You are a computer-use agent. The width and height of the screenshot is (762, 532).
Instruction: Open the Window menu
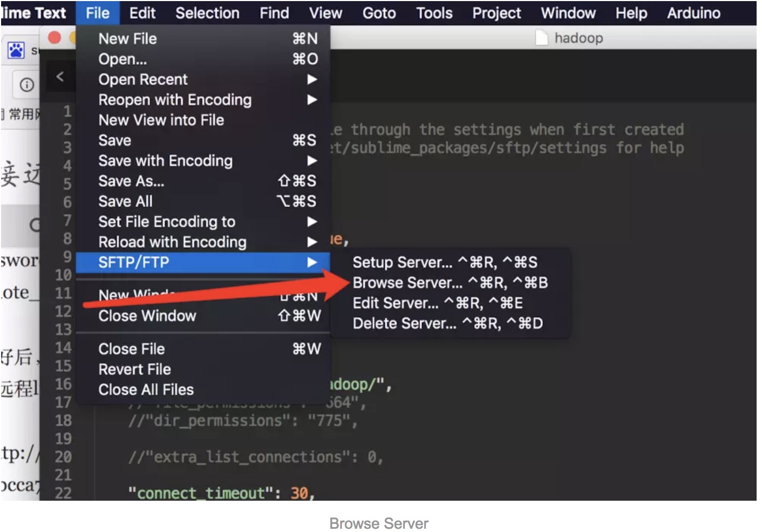(x=568, y=13)
